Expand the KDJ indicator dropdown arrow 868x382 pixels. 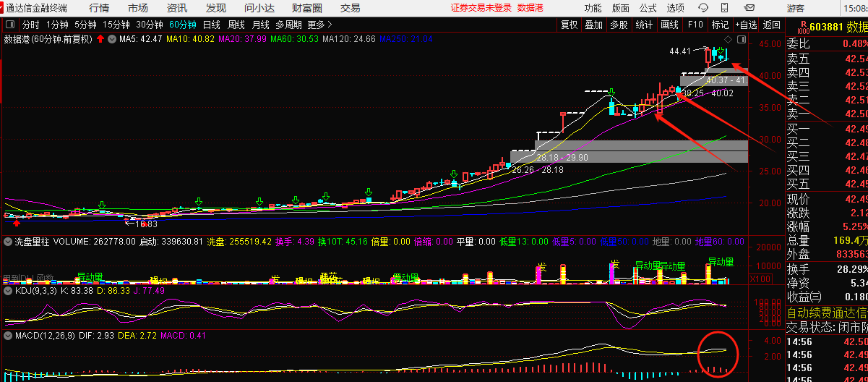pyautogui.click(x=8, y=290)
